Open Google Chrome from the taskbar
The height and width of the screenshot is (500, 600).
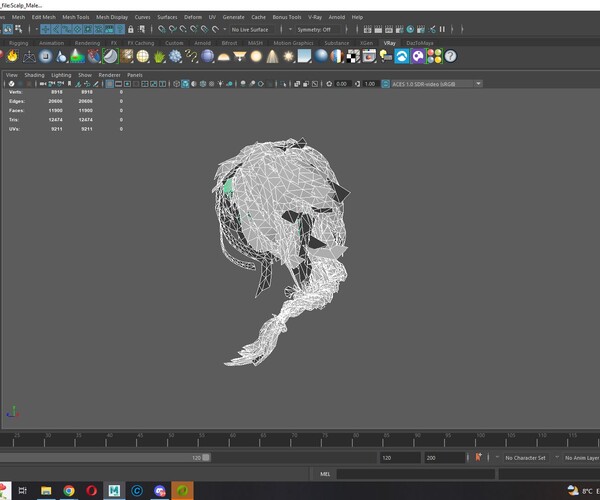(x=69, y=490)
